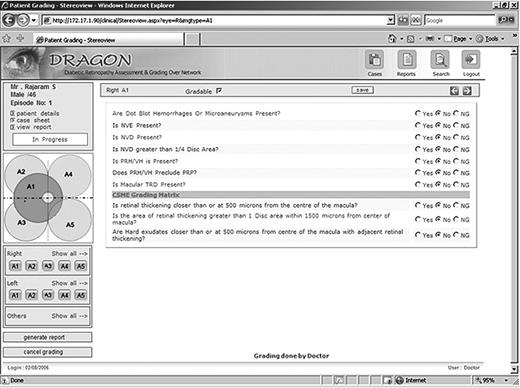Click the Internet zone status bar entry
520x388 pixels.
click(x=411, y=380)
